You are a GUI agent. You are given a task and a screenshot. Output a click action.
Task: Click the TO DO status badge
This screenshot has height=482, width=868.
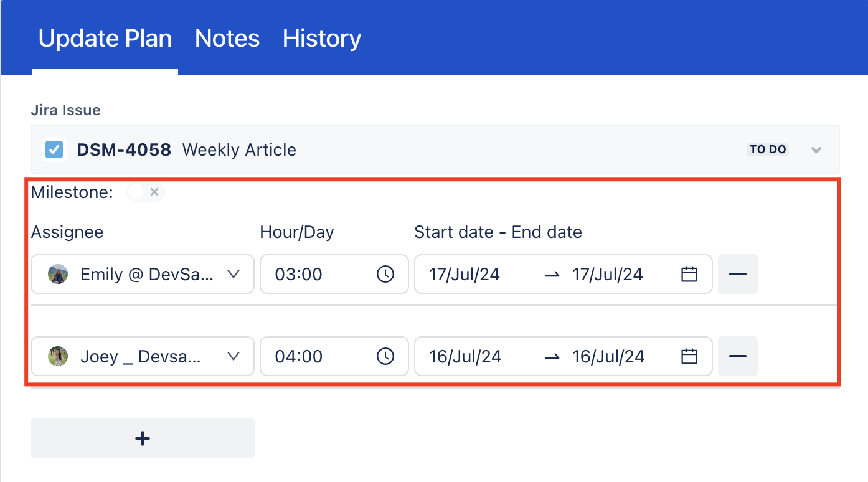[x=768, y=149]
